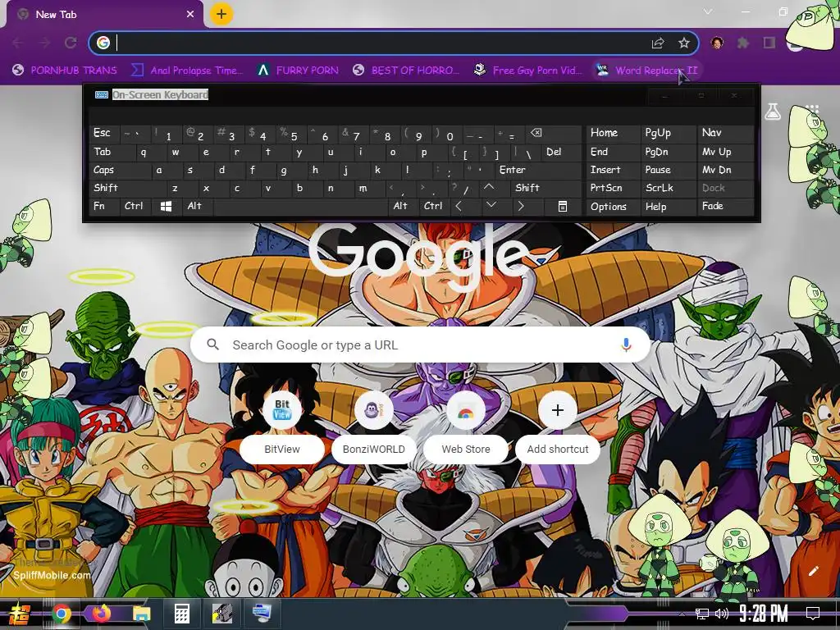This screenshot has height=630, width=840.
Task: Open the Chrome extensions puzzle icon
Action: (742, 43)
